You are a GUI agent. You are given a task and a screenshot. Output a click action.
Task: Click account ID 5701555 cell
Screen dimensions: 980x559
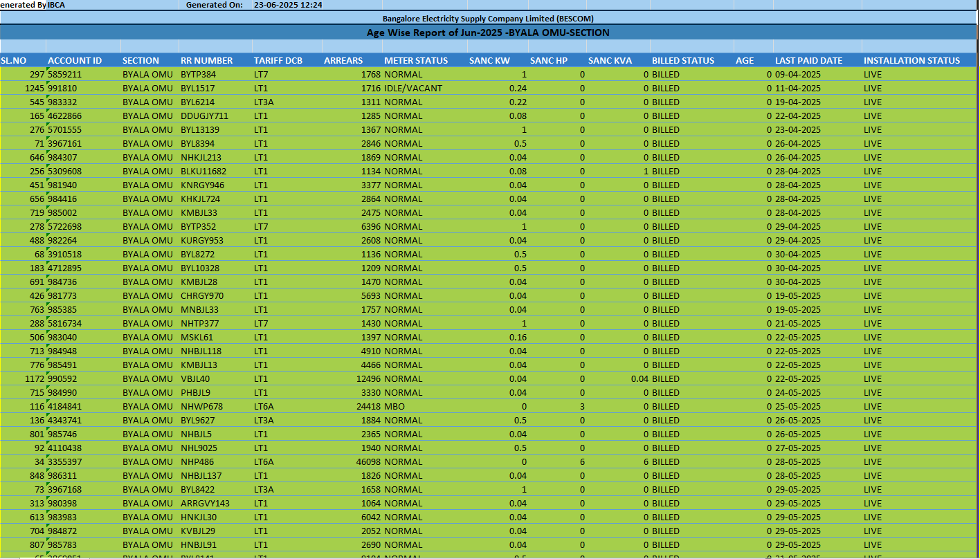click(83, 129)
